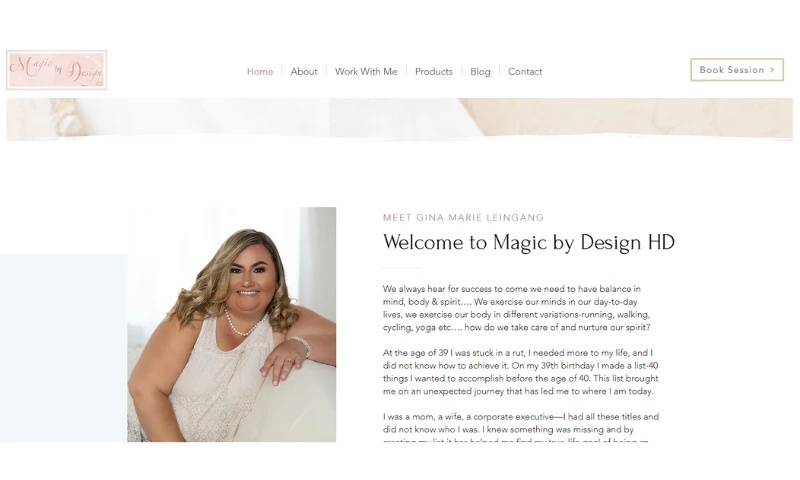The image size is (800, 480).
Task: Click the Meet Gina Marie Leingang subheading
Action: click(x=463, y=218)
